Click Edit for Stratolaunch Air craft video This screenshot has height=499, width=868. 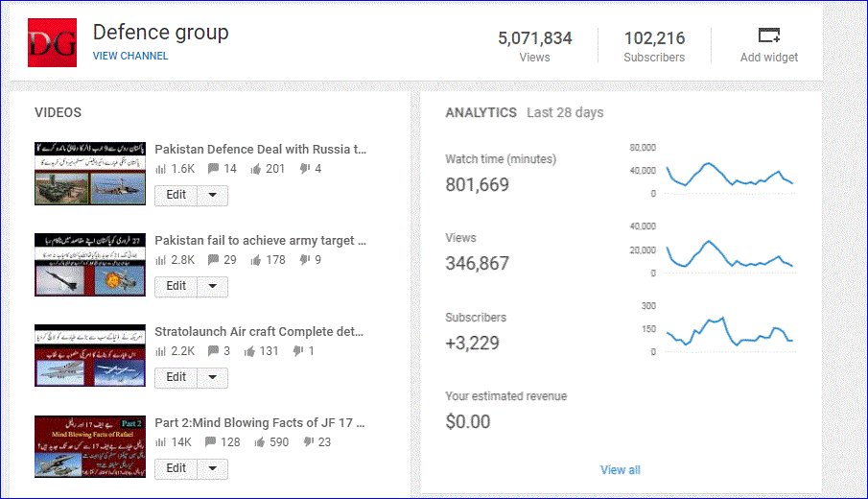pos(176,377)
